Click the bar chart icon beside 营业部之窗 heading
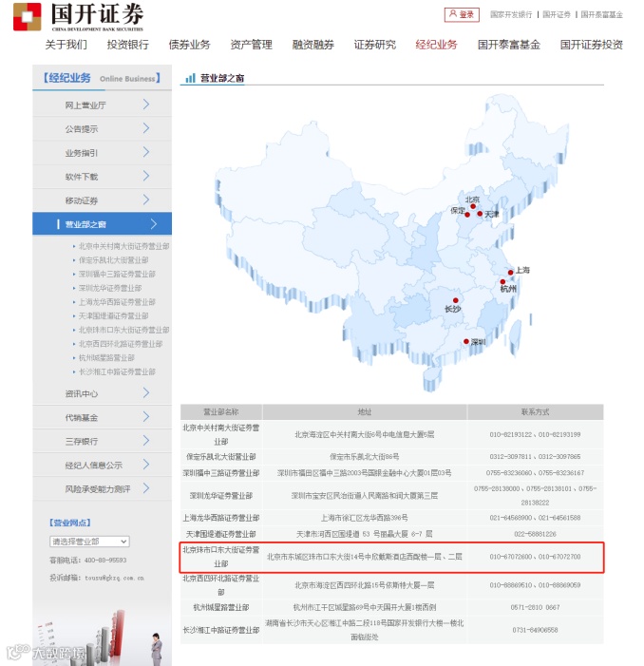The height and width of the screenshot is (666, 644). 190,78
